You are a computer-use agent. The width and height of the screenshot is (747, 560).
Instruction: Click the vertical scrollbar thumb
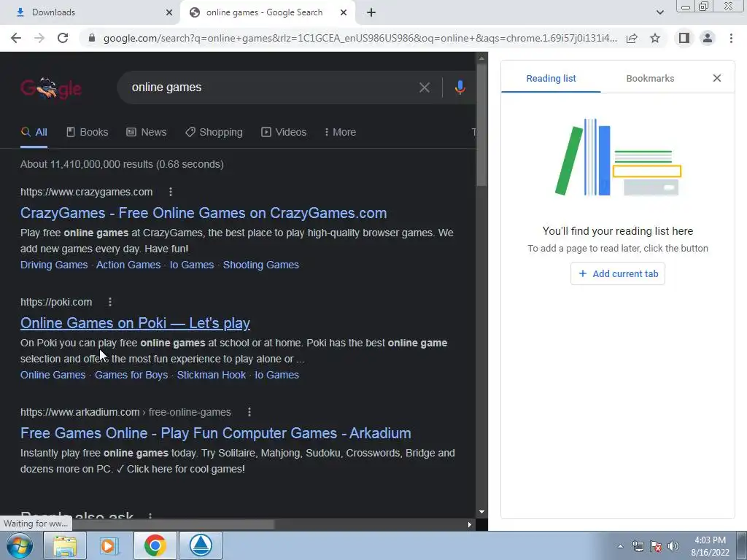(481, 125)
